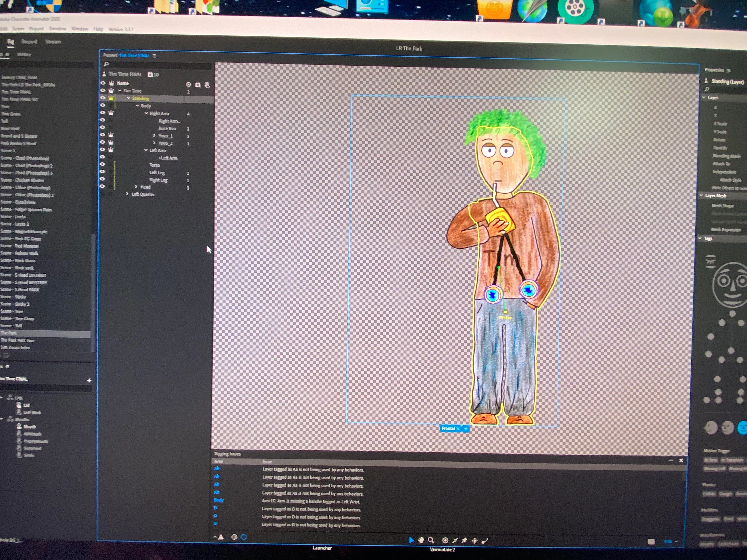The width and height of the screenshot is (747, 560).
Task: Switch to the Record workspace tab
Action: [29, 42]
